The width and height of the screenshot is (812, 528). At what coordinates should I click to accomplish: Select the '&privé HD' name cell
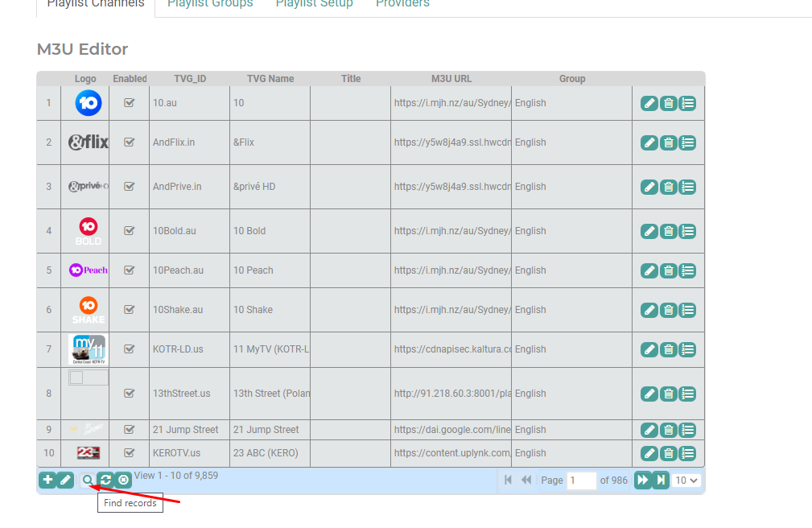tap(270, 187)
